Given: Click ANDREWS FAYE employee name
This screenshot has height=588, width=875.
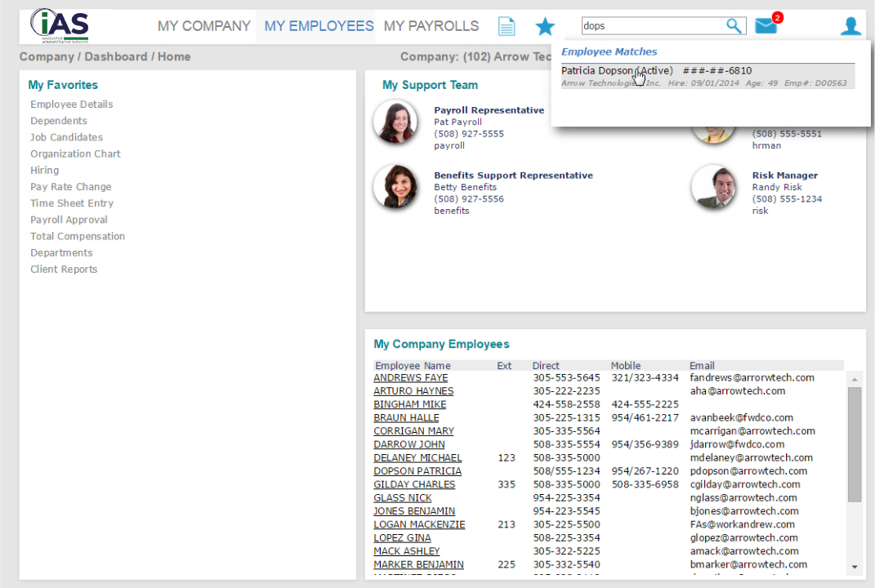Looking at the screenshot, I should tap(410, 377).
